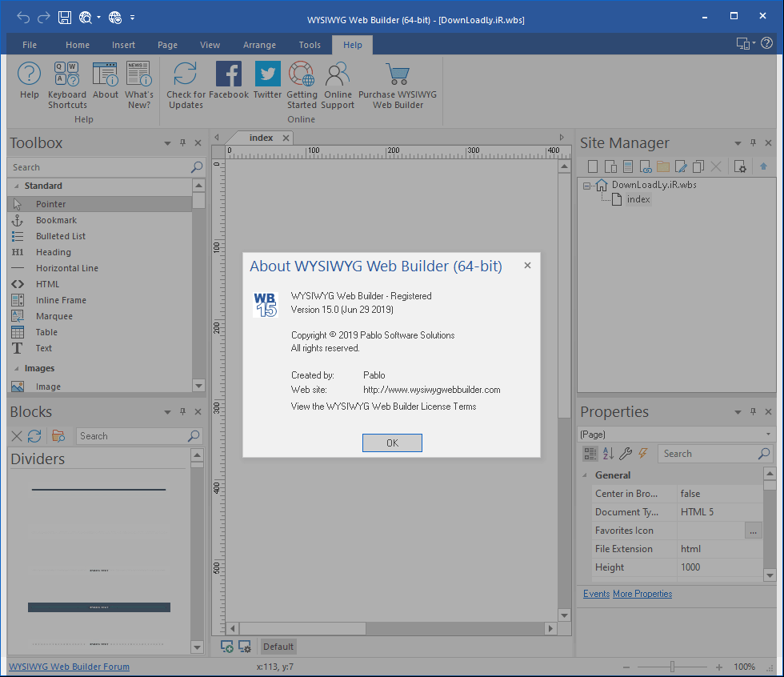Screen dimensions: 784x677
Task: Open the wysiwygwebbuilder.com web site link
Action: click(x=431, y=390)
